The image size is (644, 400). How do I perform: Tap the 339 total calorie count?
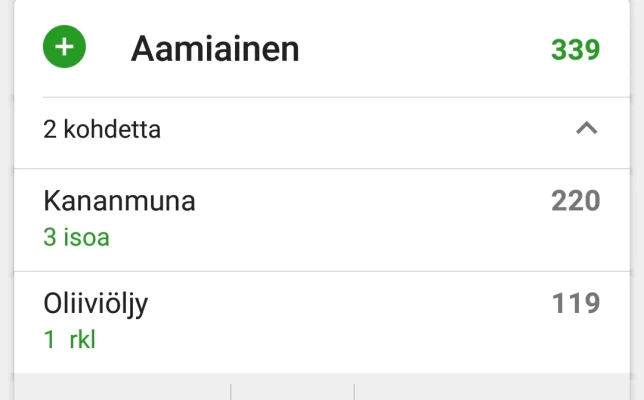point(575,49)
